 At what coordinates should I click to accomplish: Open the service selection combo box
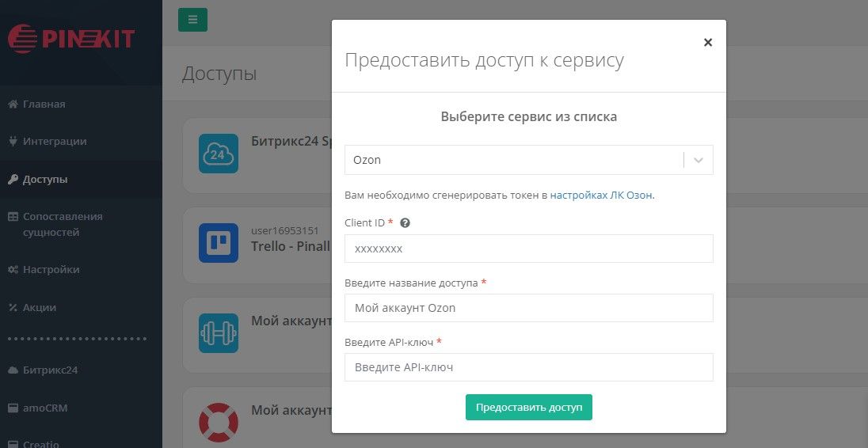(x=513, y=160)
